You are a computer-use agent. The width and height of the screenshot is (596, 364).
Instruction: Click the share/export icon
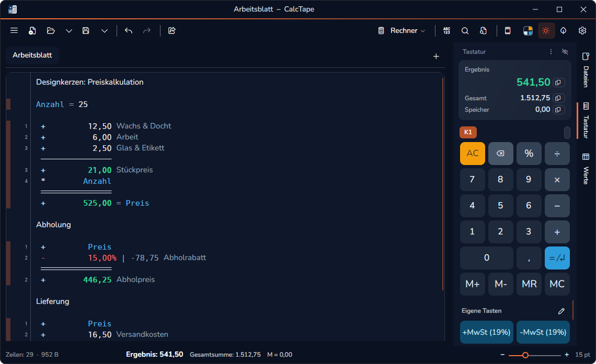point(172,30)
